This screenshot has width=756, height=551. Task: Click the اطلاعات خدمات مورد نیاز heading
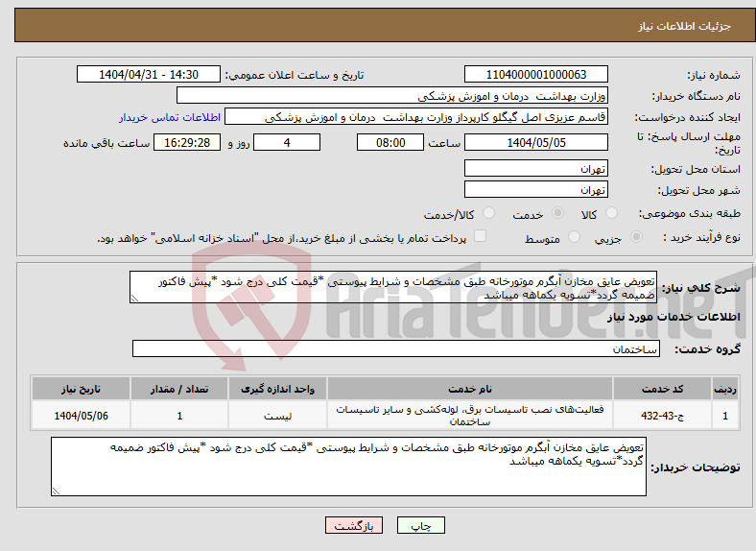click(673, 317)
